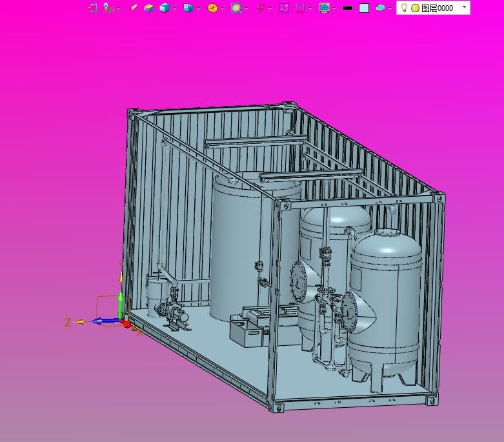Click the shaded blue cube display icon

(x=165, y=8)
